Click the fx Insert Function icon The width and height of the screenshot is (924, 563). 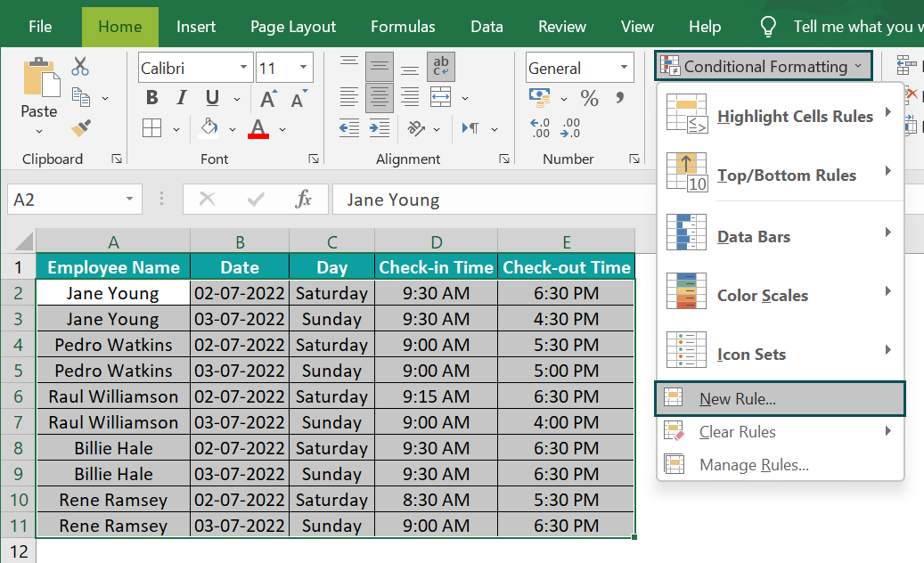click(x=304, y=199)
